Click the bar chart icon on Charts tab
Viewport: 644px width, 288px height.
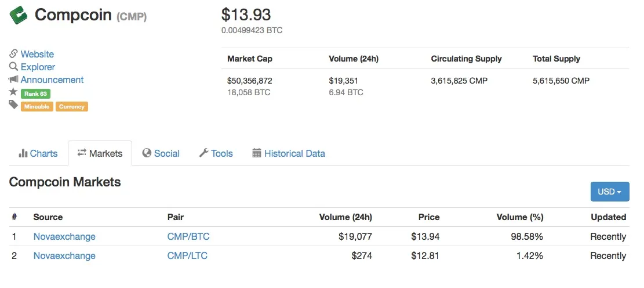coord(23,153)
